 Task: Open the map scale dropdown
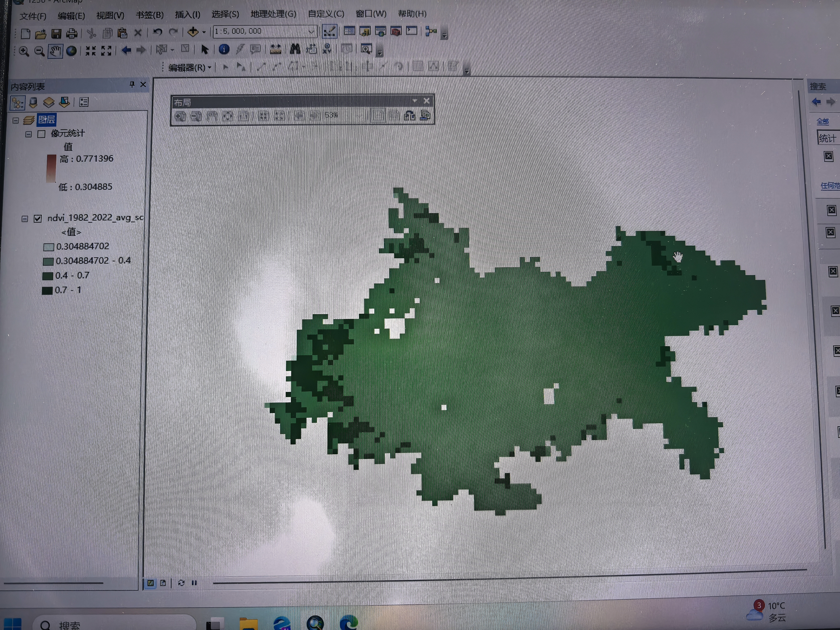pyautogui.click(x=311, y=32)
